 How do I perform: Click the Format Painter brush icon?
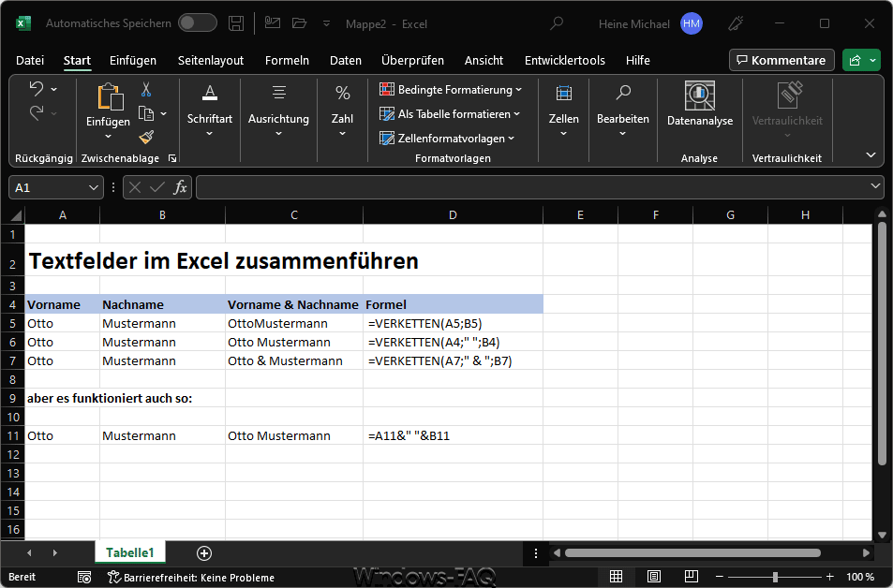[x=146, y=137]
